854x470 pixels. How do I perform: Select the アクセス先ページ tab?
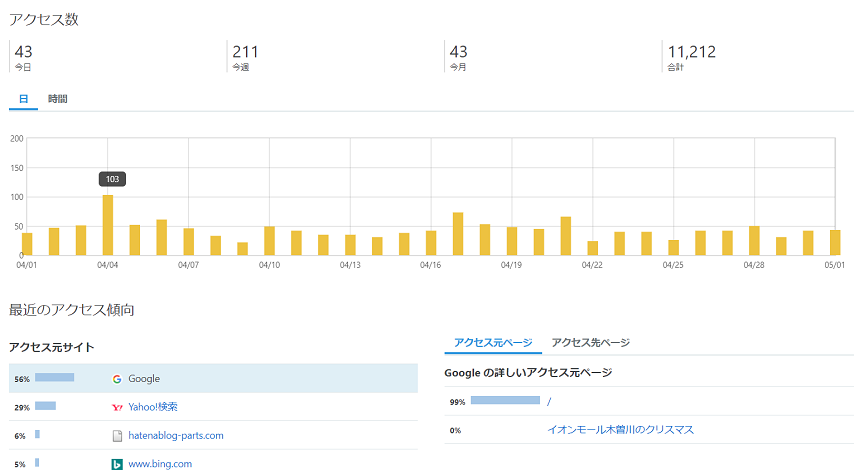pos(590,343)
